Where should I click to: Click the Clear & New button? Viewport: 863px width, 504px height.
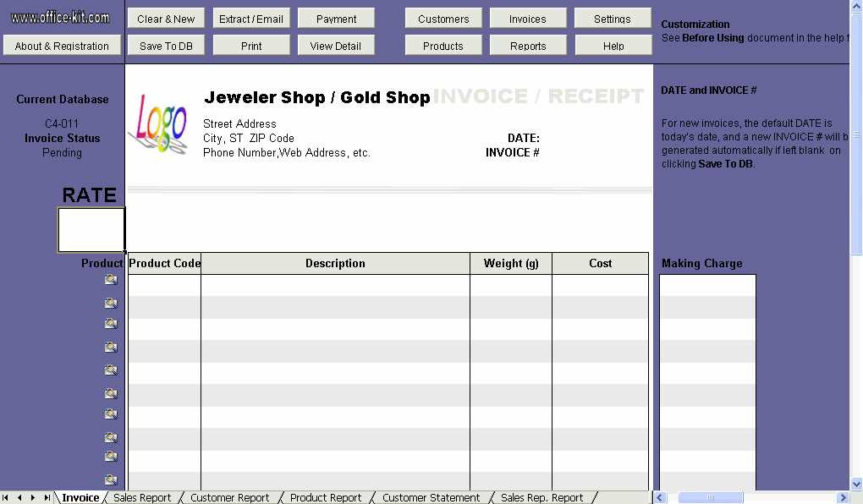click(x=166, y=18)
